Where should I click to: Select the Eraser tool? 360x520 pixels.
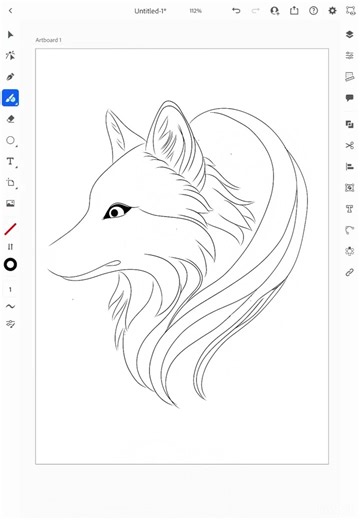10,119
